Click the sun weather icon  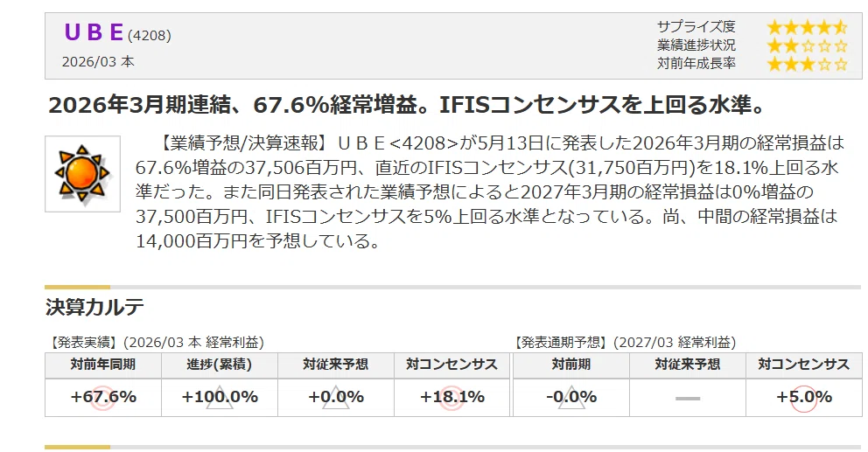[x=82, y=174]
